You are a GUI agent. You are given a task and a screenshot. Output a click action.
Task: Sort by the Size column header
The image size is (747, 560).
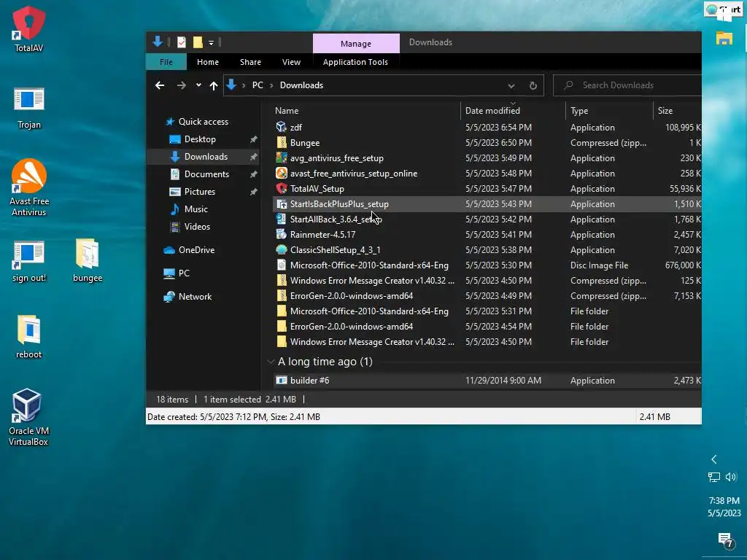tap(665, 111)
